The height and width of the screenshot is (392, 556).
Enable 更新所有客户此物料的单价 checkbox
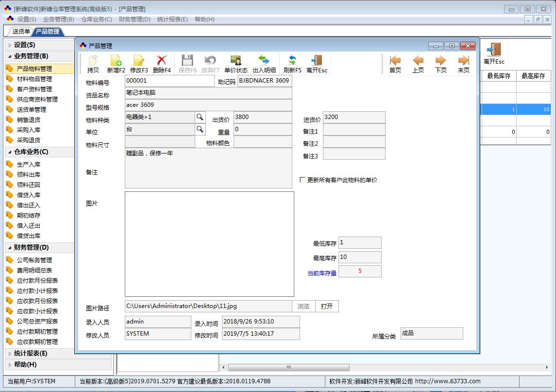pyautogui.click(x=303, y=180)
